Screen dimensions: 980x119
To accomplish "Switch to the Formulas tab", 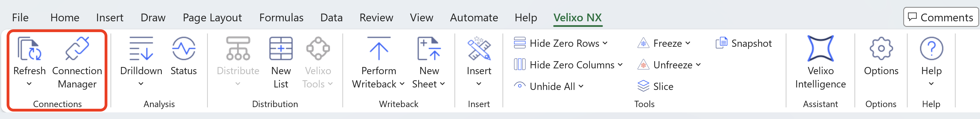I will pyautogui.click(x=281, y=17).
